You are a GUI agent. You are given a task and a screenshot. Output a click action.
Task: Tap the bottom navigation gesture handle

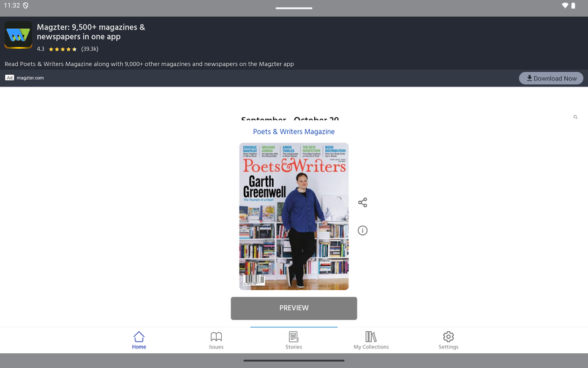294,361
